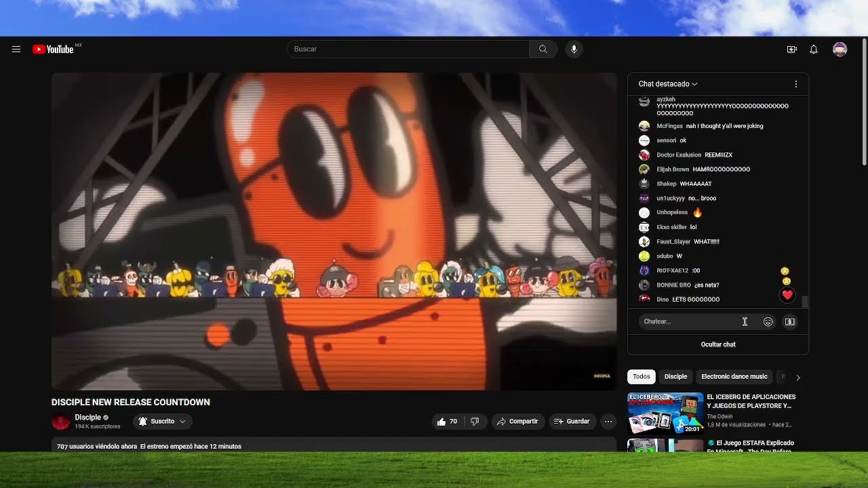Click the magnifier search button
This screenshot has height=488, width=868.
click(x=543, y=49)
